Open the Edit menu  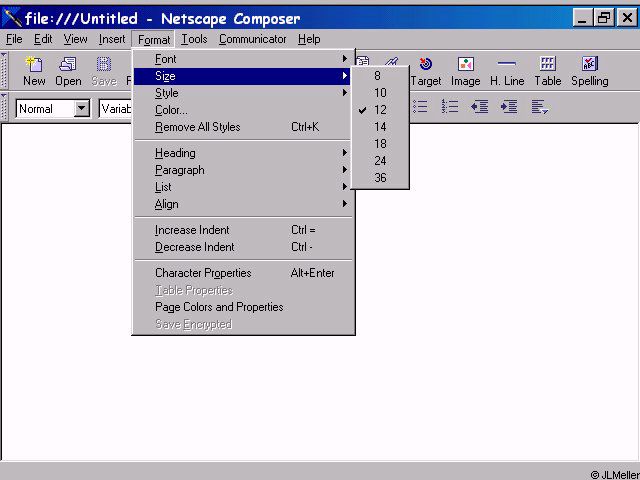43,39
